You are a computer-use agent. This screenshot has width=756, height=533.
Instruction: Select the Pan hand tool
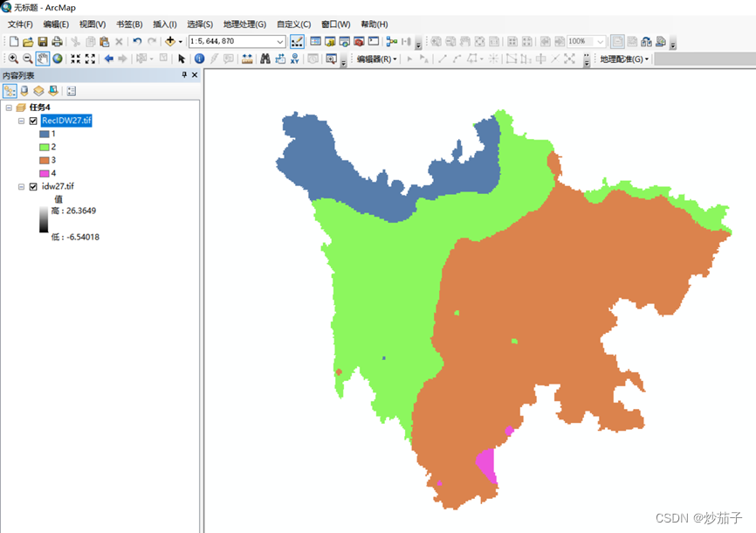(43, 59)
